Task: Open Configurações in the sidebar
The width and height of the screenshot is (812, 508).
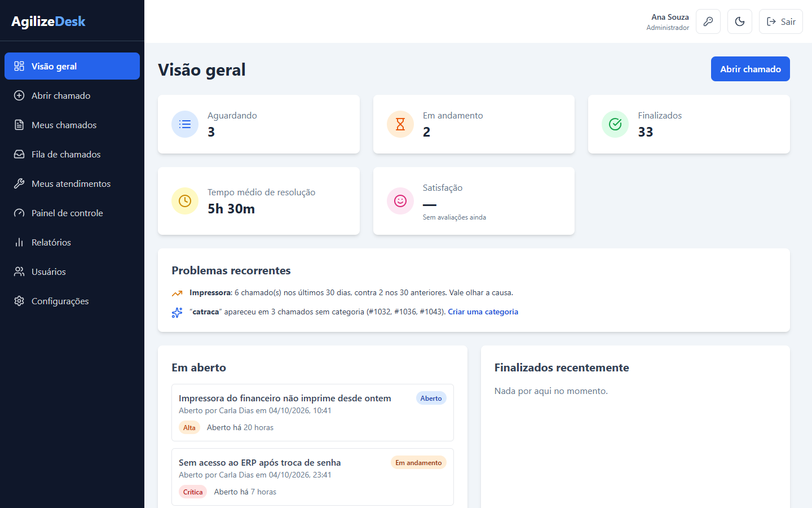Action: click(x=72, y=301)
